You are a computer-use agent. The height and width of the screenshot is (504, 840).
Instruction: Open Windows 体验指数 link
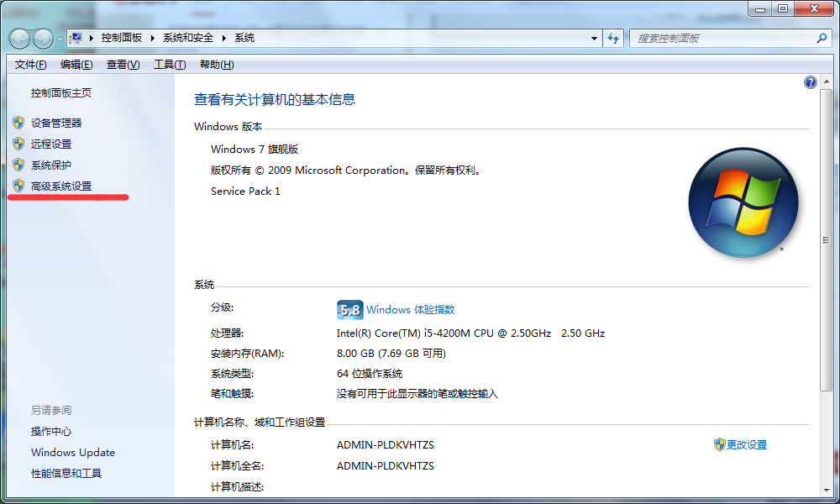coord(411,310)
